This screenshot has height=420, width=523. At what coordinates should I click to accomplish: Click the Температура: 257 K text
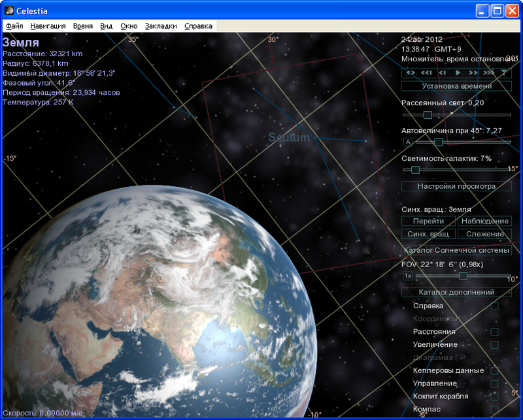pyautogui.click(x=38, y=102)
